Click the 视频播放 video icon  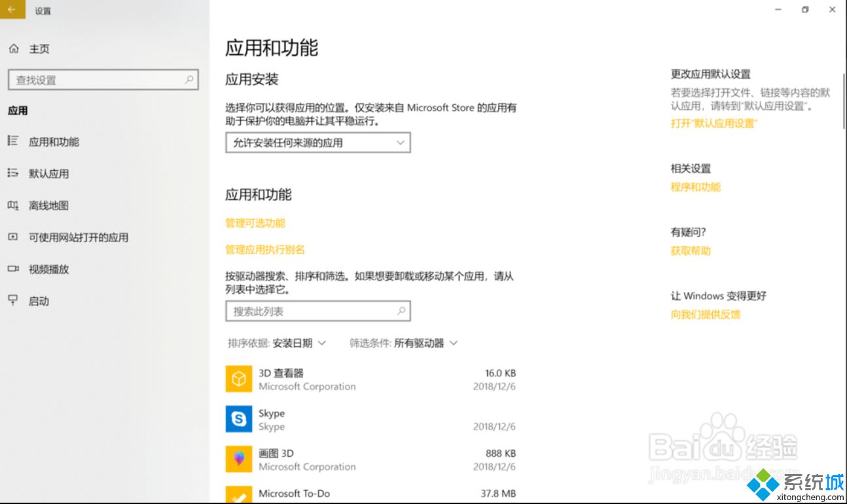12,268
